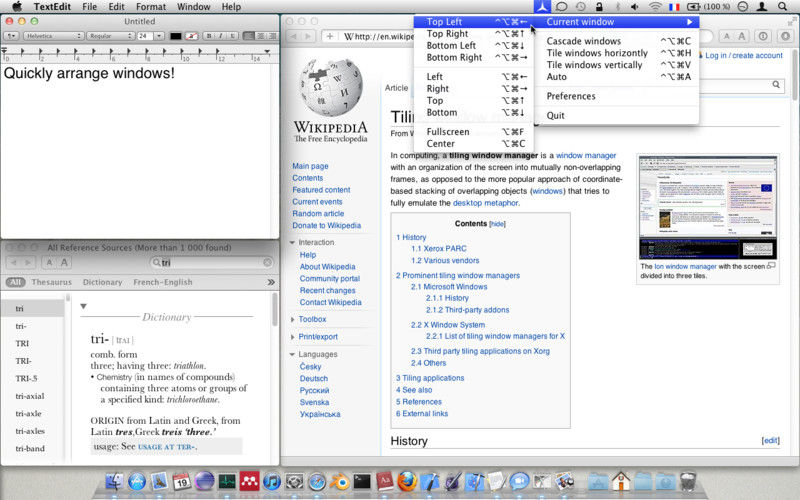
Task: Open the Home folder icon in Dock
Action: point(620,481)
